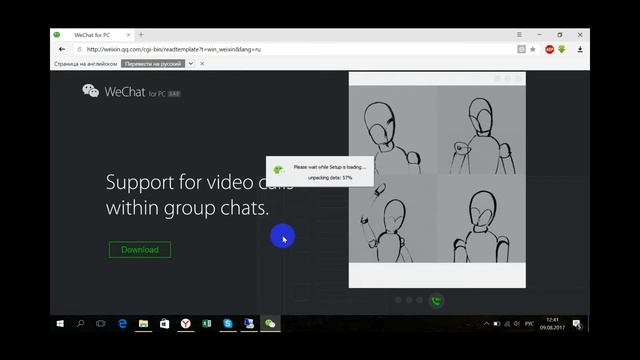Select the first carousel dot under the preview

click(x=398, y=300)
